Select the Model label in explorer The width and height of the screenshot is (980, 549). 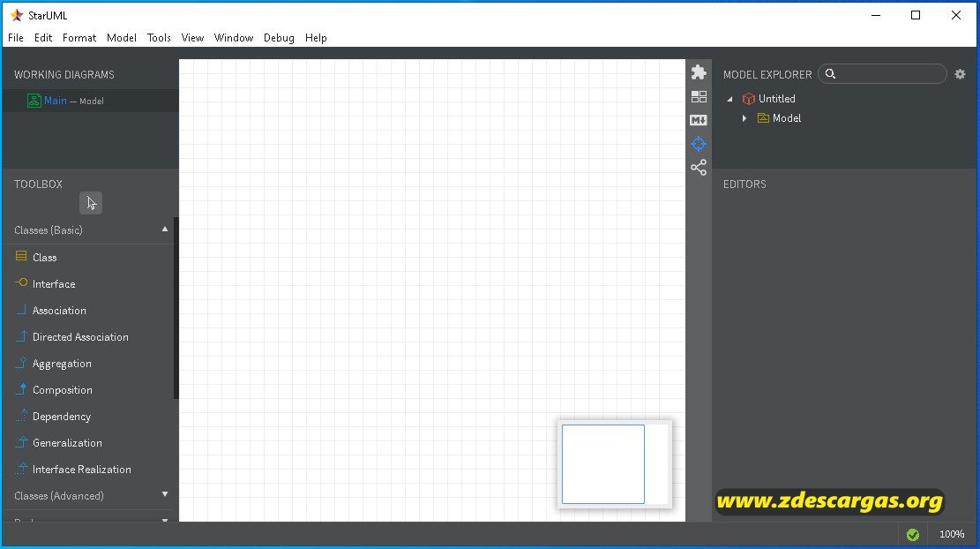(786, 118)
